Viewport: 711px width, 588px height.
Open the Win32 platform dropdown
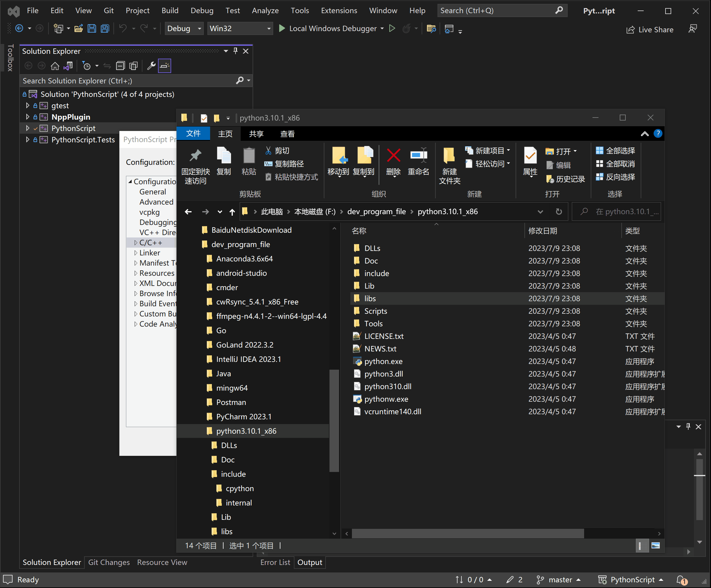tap(240, 28)
